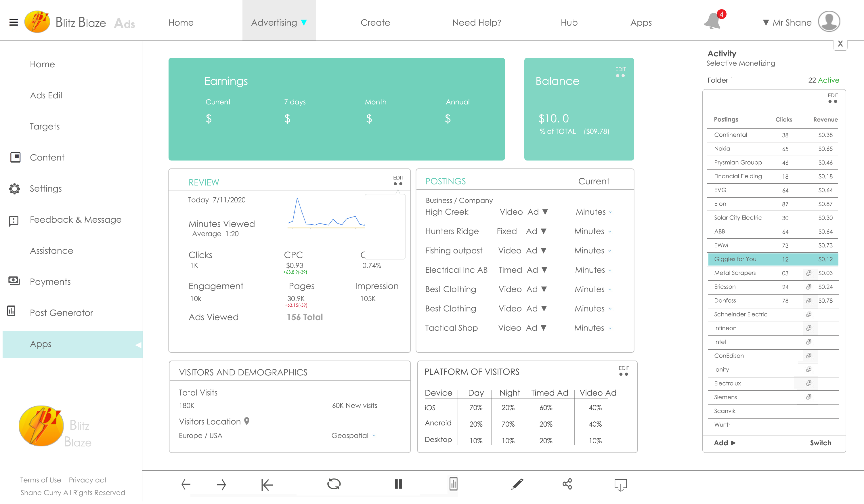
Task: Open the Terms of Use link
Action: [41, 480]
